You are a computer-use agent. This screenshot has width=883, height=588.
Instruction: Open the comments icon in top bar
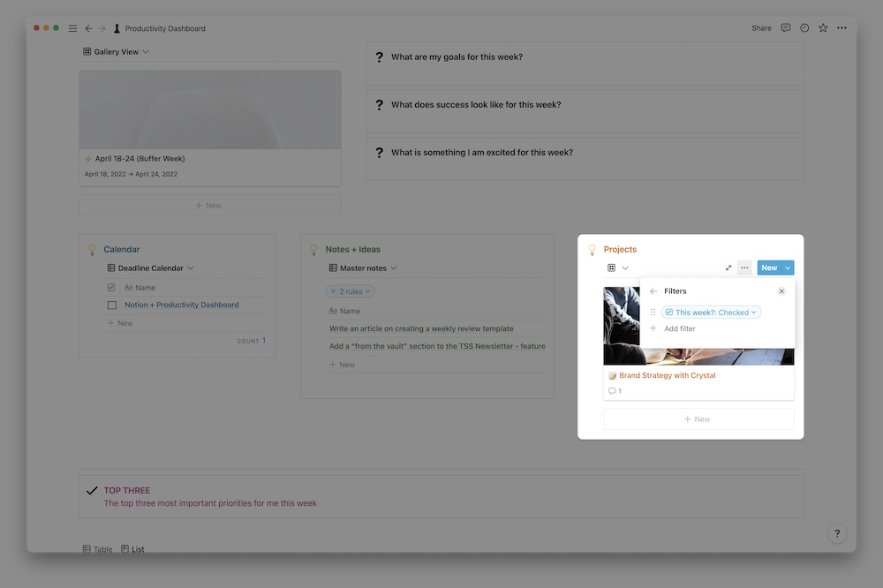pos(786,27)
